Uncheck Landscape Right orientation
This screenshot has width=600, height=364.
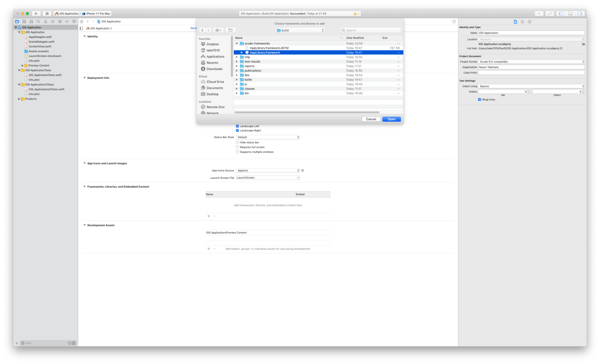pos(237,130)
